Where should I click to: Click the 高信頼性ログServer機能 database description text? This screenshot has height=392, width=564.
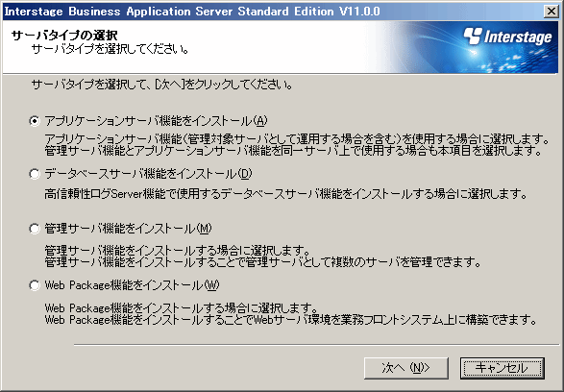pos(286,194)
